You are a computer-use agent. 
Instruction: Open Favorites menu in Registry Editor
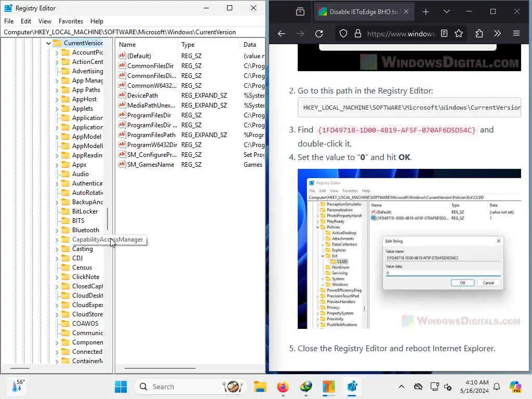click(x=71, y=21)
